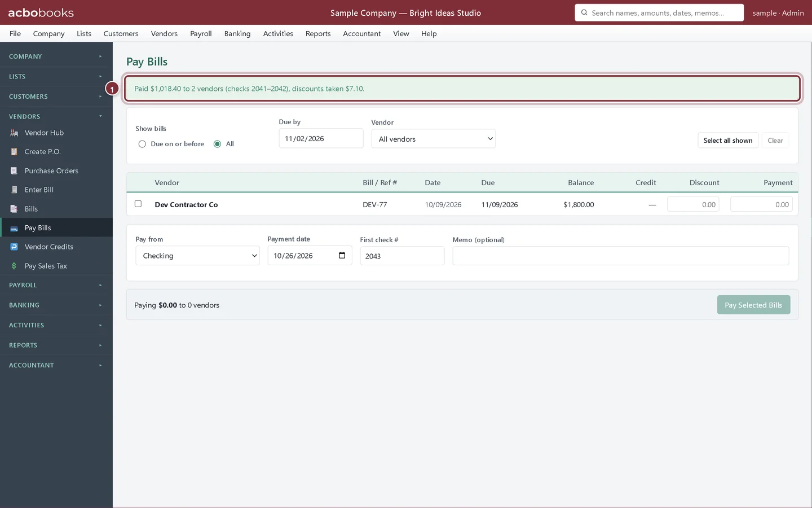Click the Pay Sales Tax dollar icon

(x=14, y=266)
